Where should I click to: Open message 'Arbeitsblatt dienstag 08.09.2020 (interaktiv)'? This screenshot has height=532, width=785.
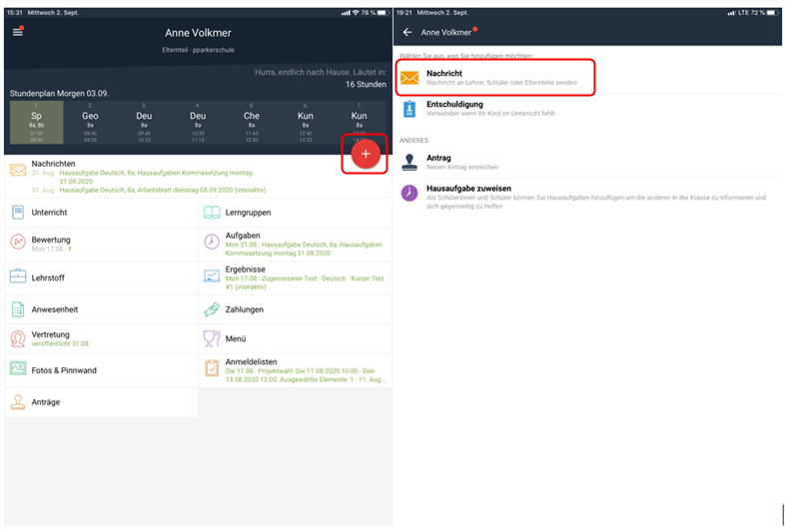163,191
